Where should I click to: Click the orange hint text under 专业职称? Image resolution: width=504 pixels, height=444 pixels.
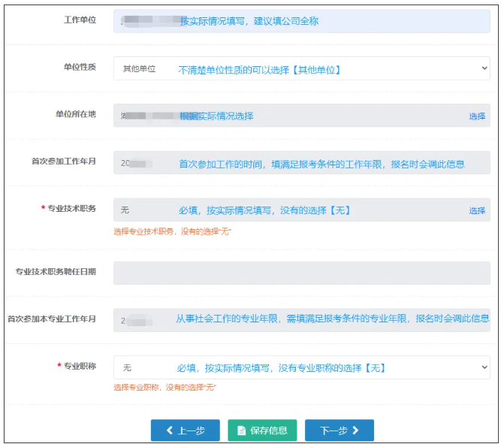point(164,387)
